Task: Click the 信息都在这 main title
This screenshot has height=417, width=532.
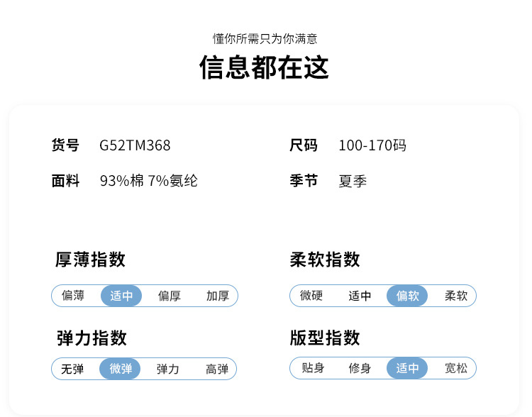Action: [x=264, y=67]
